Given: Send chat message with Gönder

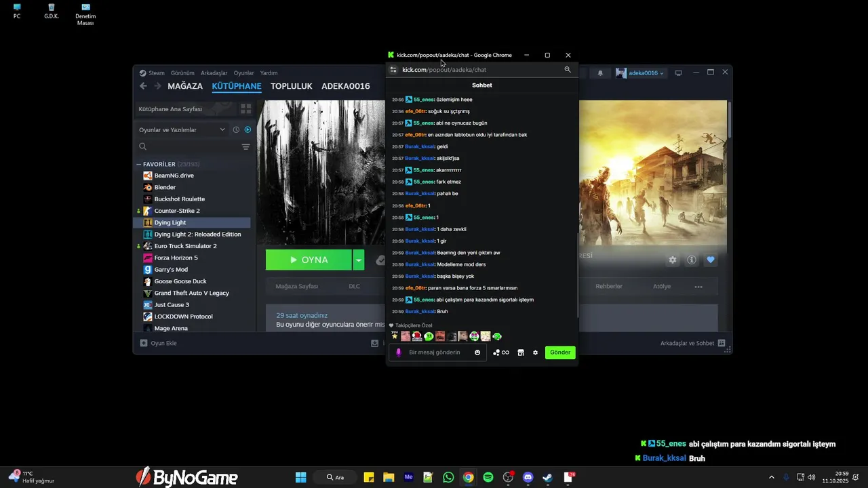Looking at the screenshot, I should [x=560, y=352].
